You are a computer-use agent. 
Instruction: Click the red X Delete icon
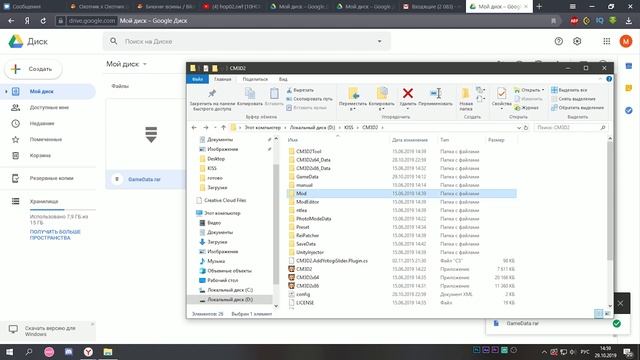click(408, 93)
